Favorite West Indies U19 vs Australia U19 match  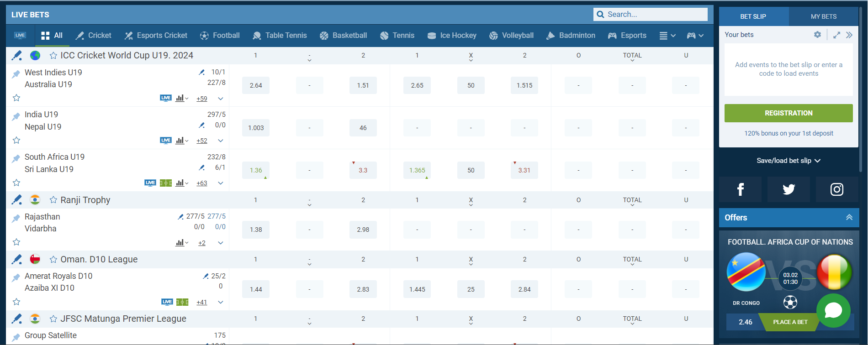[x=16, y=98]
